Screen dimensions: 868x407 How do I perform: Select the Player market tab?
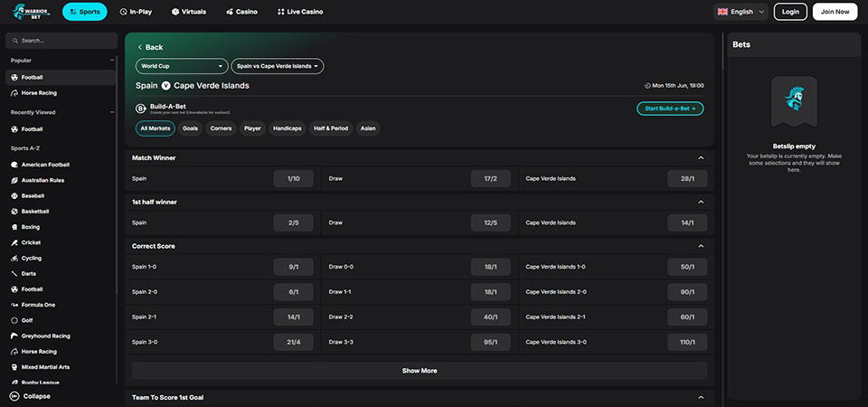[x=252, y=128]
